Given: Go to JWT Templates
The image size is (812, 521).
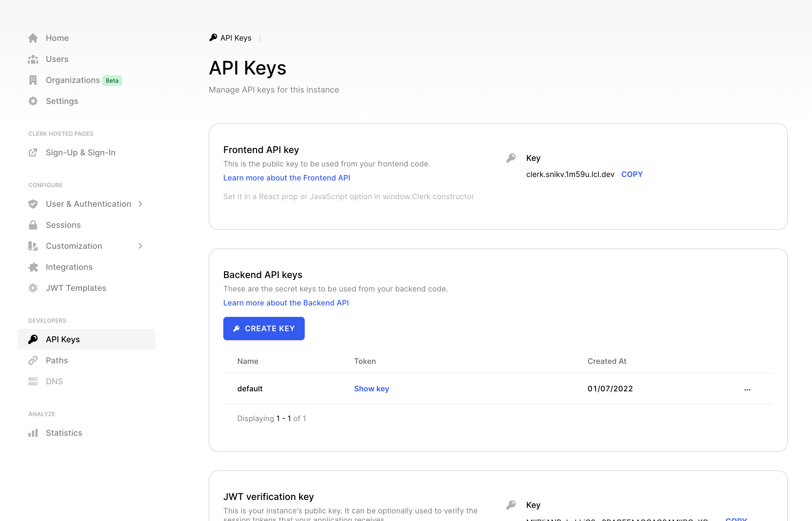Looking at the screenshot, I should (76, 288).
